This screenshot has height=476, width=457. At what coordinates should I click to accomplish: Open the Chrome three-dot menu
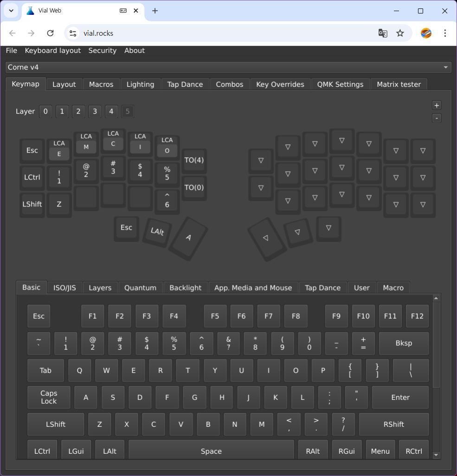(445, 33)
